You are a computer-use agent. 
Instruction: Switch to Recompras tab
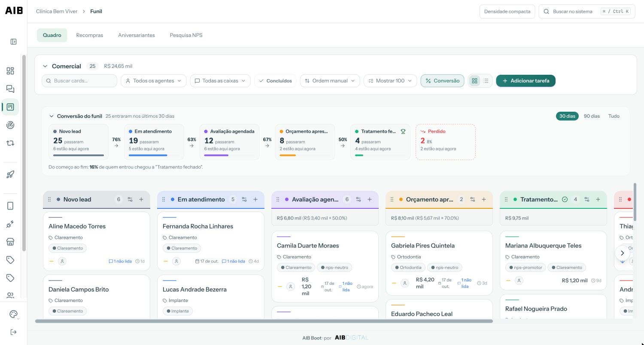pos(90,35)
